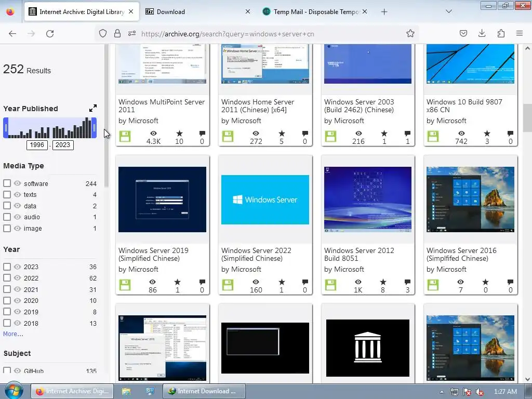Edit the 1996 start year field
The width and height of the screenshot is (532, 399).
pos(37,145)
